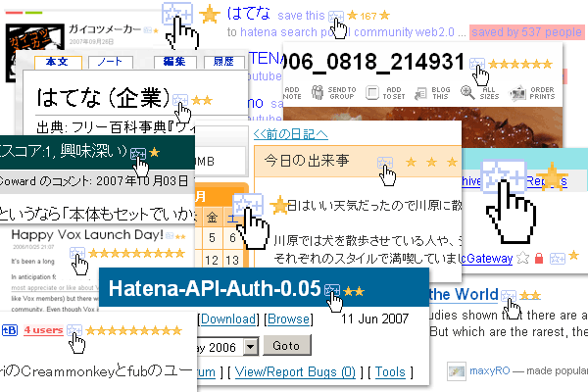Switch to the ノート tab
The width and height of the screenshot is (588, 392).
coord(110,63)
